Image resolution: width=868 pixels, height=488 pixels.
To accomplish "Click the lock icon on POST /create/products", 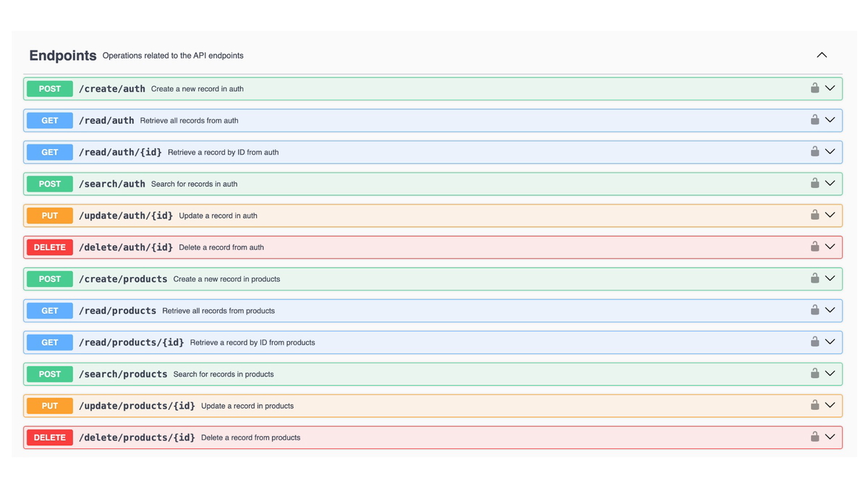I will (814, 278).
